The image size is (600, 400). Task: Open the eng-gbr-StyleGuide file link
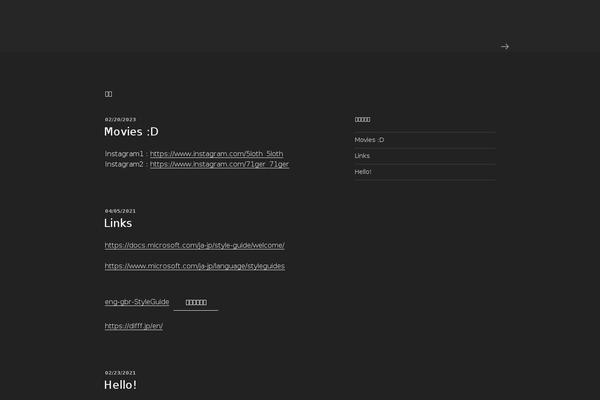tap(137, 302)
